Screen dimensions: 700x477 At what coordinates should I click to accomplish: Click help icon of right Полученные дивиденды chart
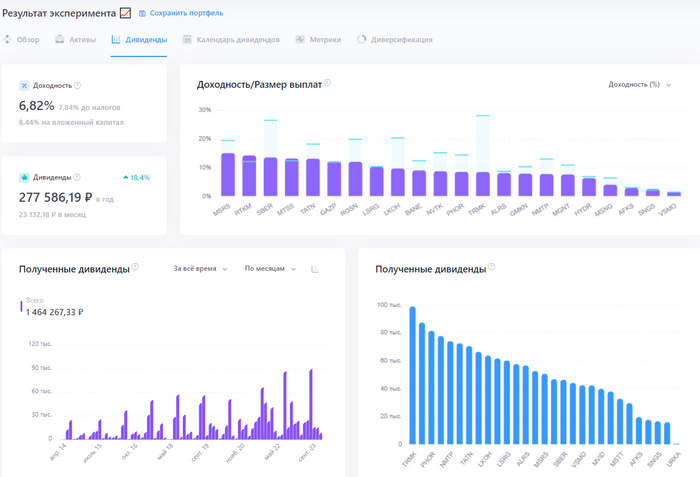[x=491, y=268]
